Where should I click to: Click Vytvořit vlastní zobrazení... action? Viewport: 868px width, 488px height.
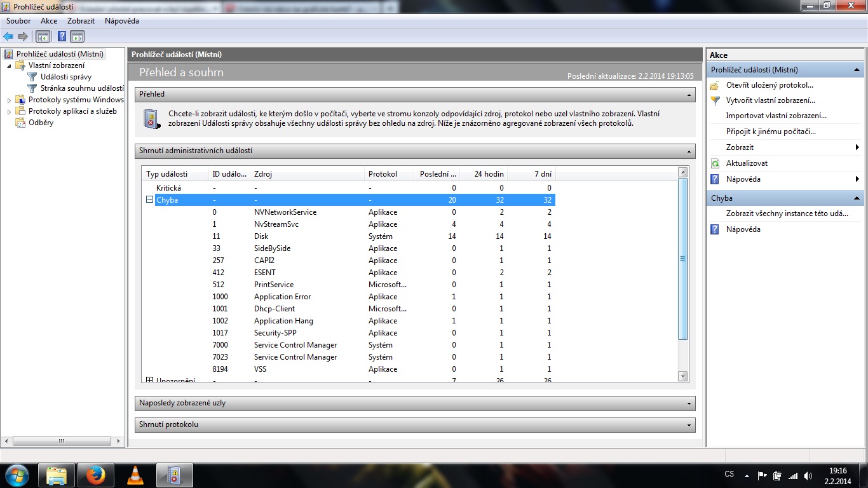click(770, 100)
